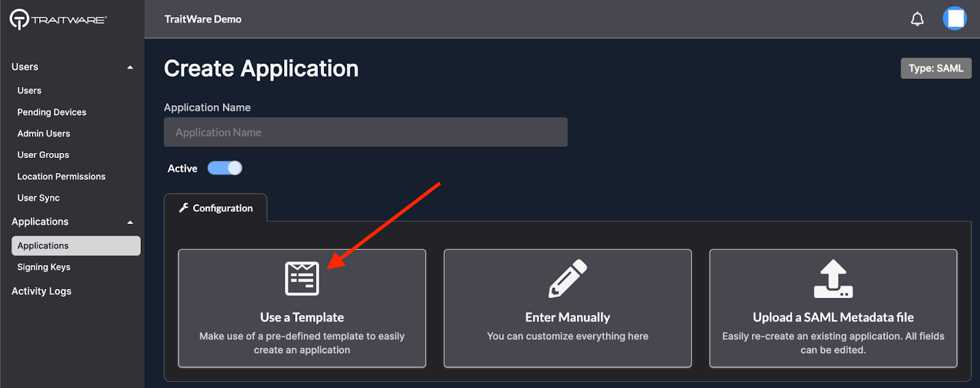
Task: Open Location Permissions
Action: [x=61, y=176]
